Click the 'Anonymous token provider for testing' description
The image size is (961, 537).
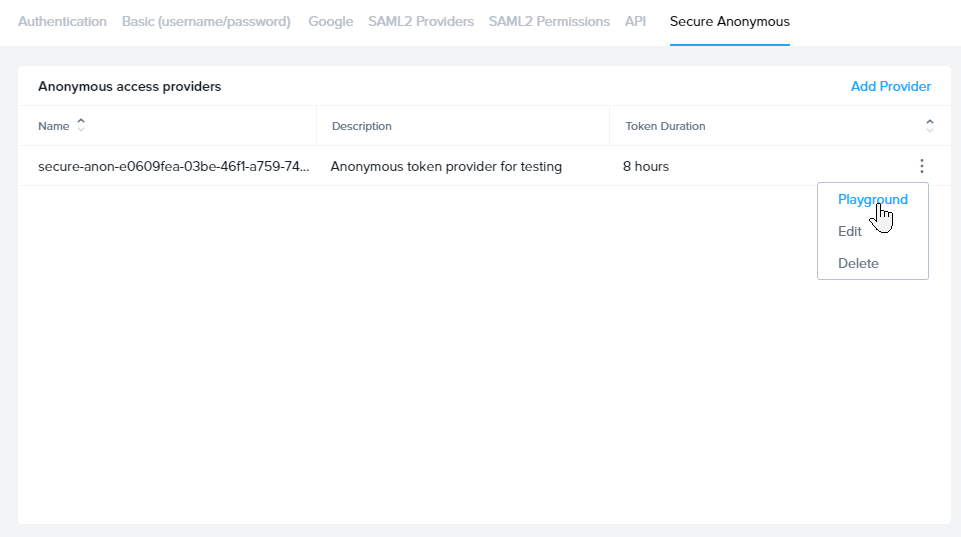(446, 166)
